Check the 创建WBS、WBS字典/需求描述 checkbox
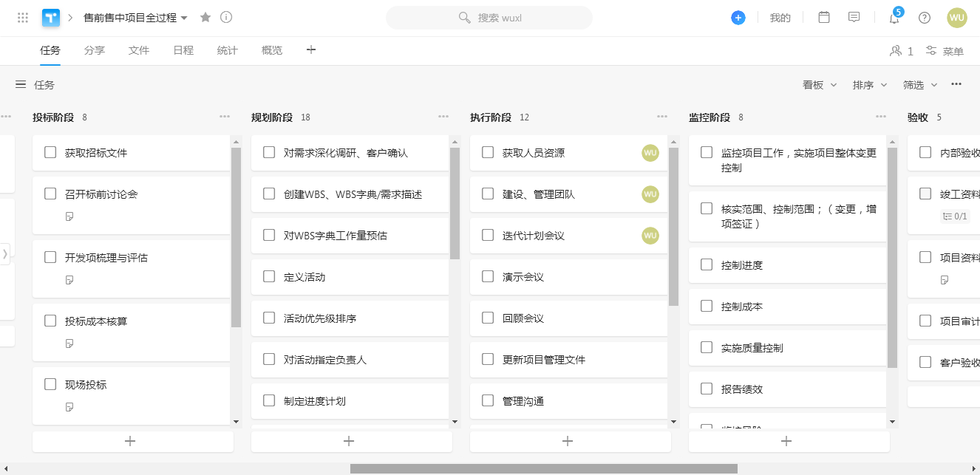This screenshot has height=475, width=980. pos(269,194)
